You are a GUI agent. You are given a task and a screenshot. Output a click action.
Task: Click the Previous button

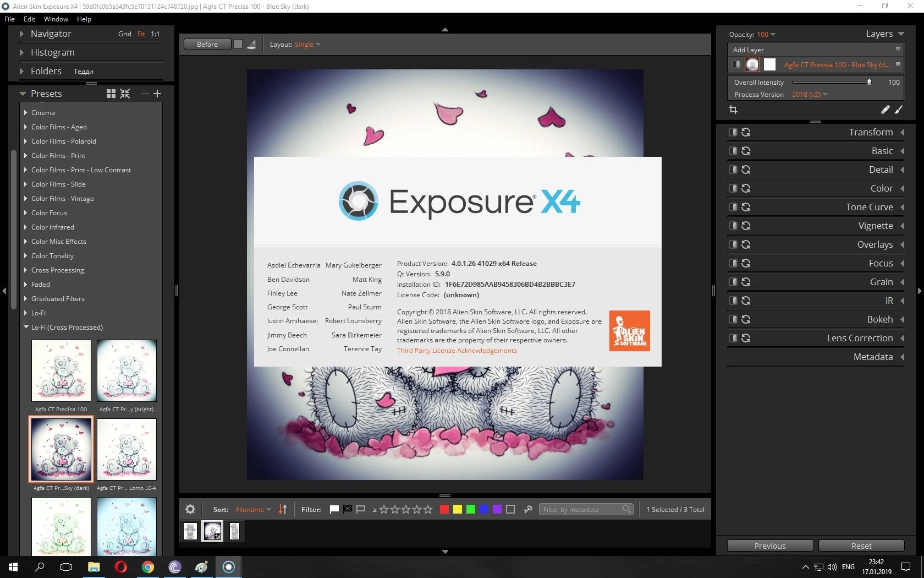[x=770, y=546]
